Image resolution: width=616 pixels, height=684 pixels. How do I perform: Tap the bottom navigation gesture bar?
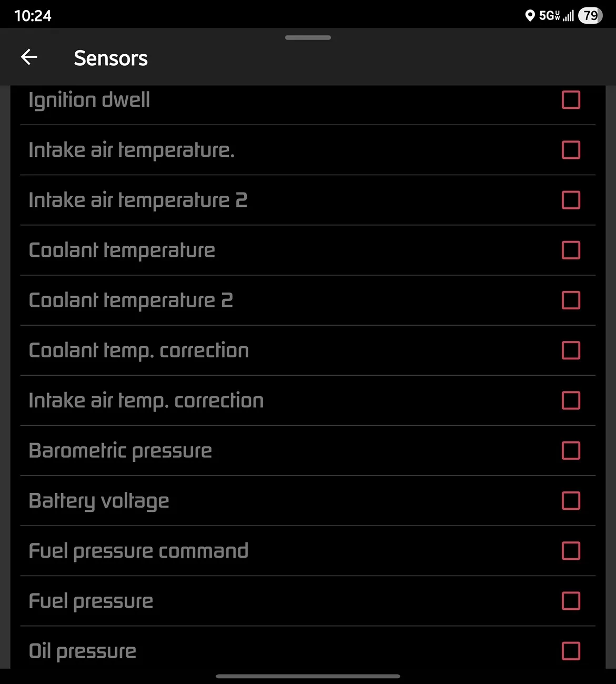coord(308,676)
